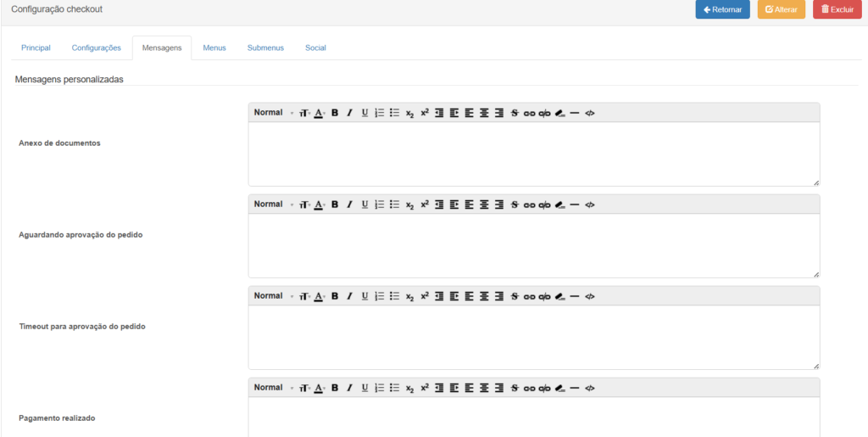The width and height of the screenshot is (868, 437).
Task: Switch to the Configurações tab
Action: click(96, 48)
